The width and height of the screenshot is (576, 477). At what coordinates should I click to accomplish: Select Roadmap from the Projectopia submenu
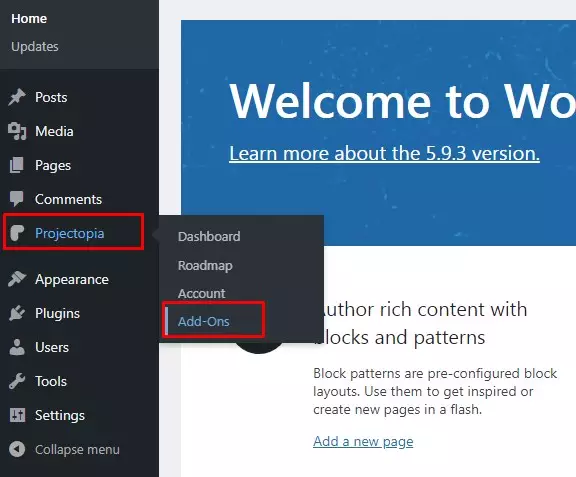pos(205,265)
